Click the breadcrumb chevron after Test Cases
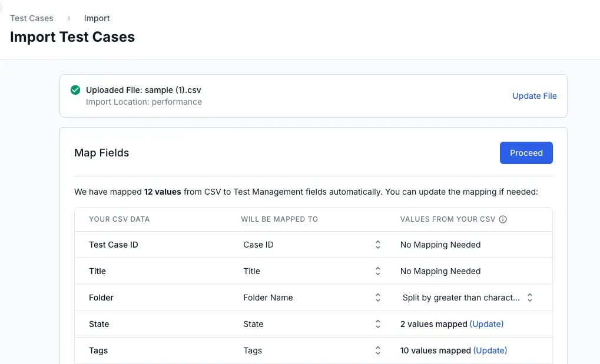The width and height of the screenshot is (600, 364). (x=69, y=18)
